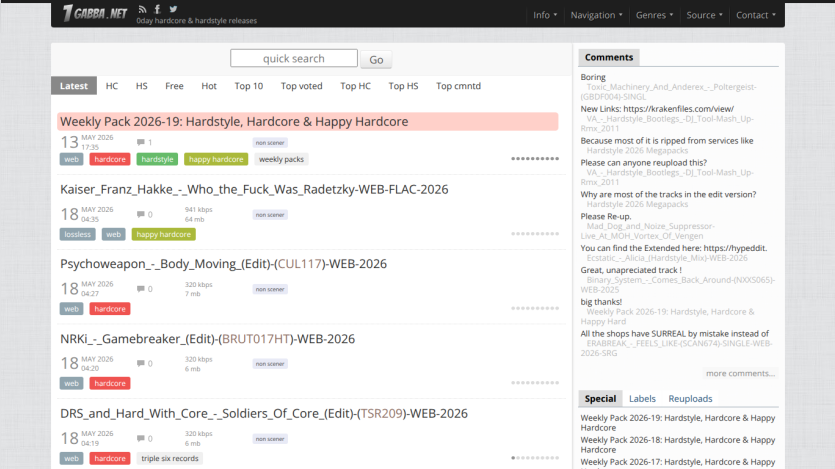Switch to the Top 10 tab

pyautogui.click(x=249, y=86)
